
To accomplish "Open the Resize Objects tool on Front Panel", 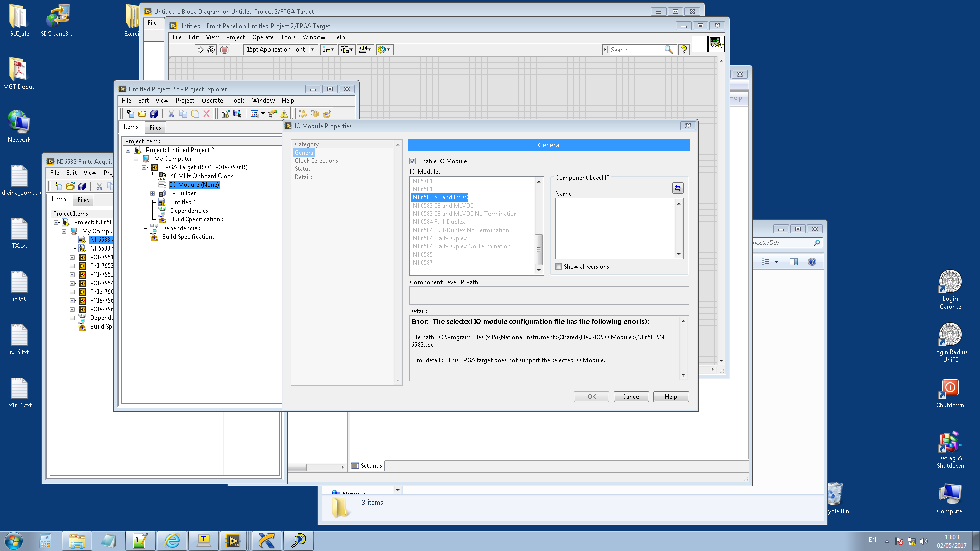I will coord(365,49).
